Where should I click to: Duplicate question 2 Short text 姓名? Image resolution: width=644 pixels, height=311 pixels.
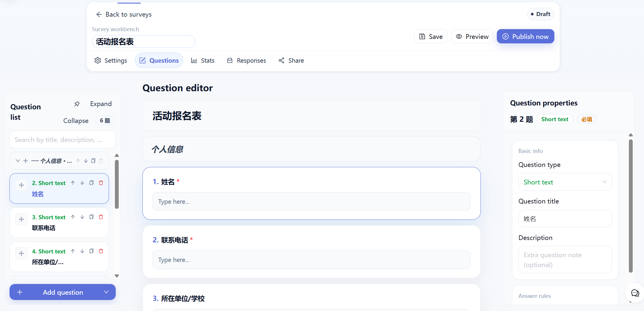pyautogui.click(x=91, y=183)
